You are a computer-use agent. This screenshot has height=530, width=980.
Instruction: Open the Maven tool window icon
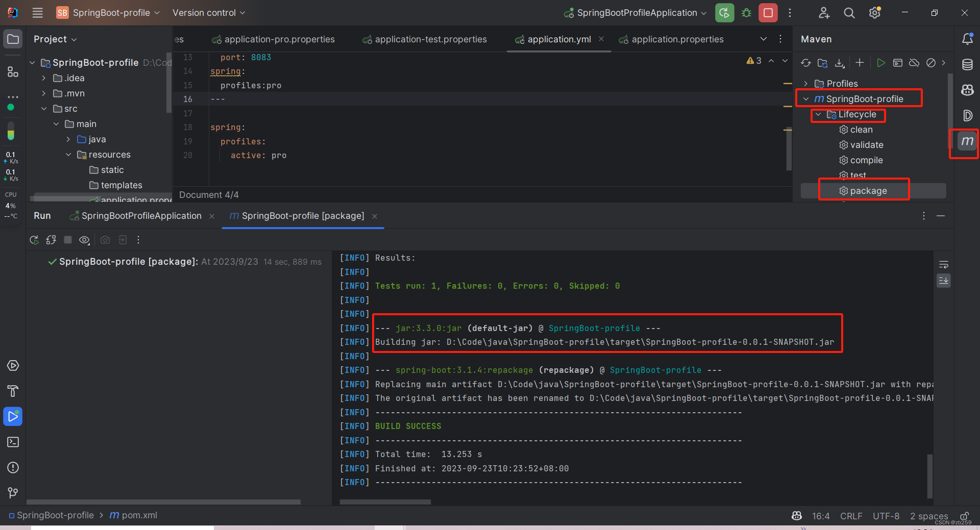(967, 141)
